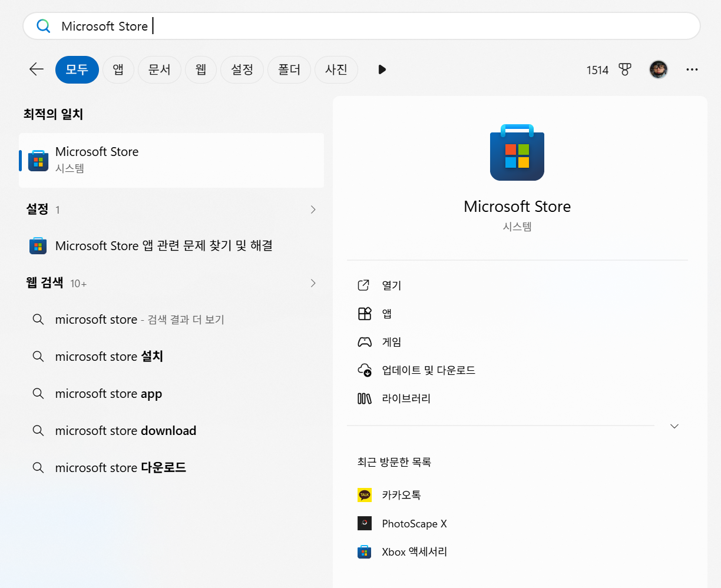
Task: Search web for 'microsoft store app'
Action: (108, 393)
